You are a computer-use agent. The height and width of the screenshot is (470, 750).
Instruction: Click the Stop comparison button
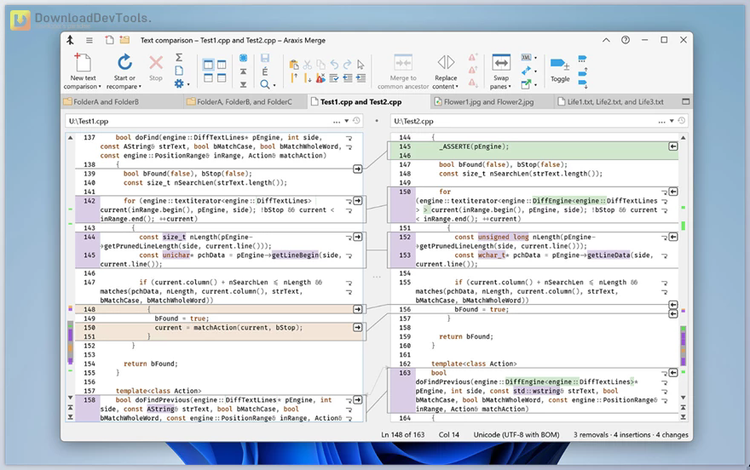(x=155, y=67)
